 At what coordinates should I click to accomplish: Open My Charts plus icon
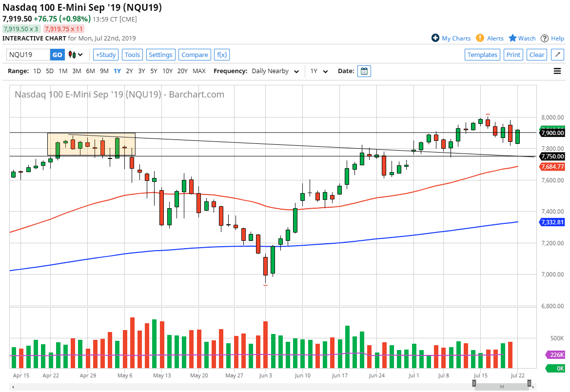[435, 38]
